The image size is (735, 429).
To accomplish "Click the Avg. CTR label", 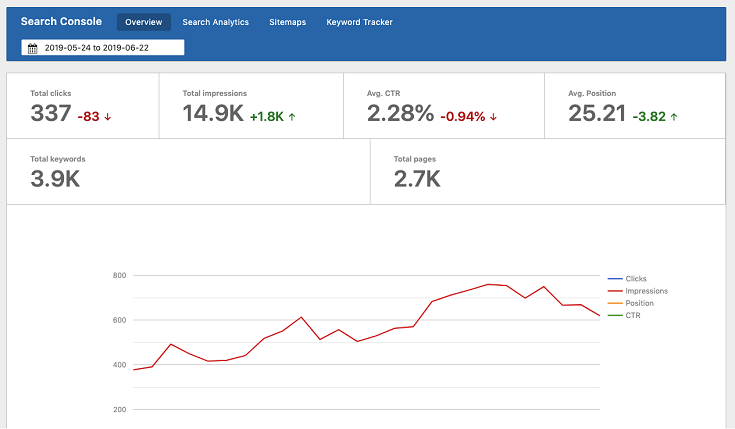I will pyautogui.click(x=383, y=93).
